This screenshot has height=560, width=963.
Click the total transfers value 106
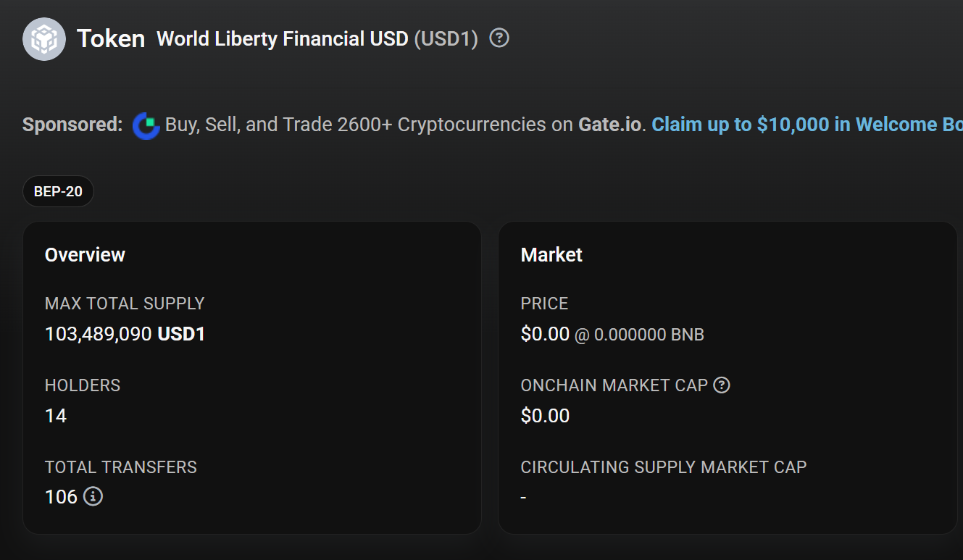point(62,497)
